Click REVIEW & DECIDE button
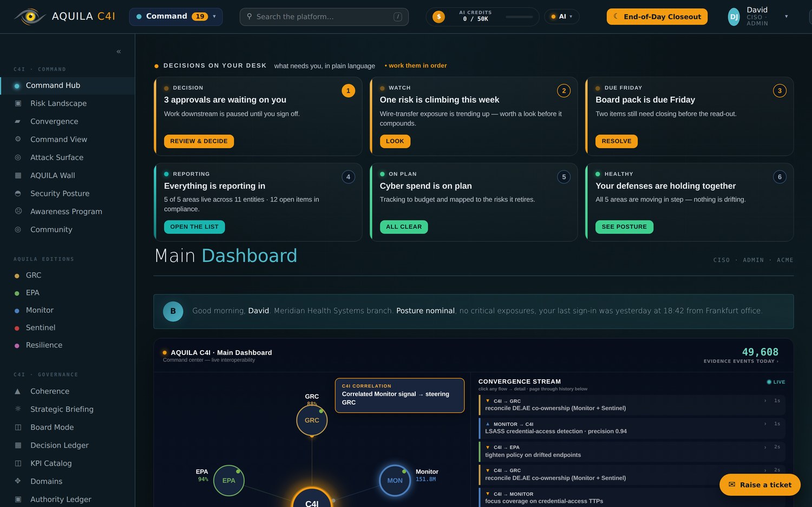Image resolution: width=812 pixels, height=507 pixels. point(199,141)
